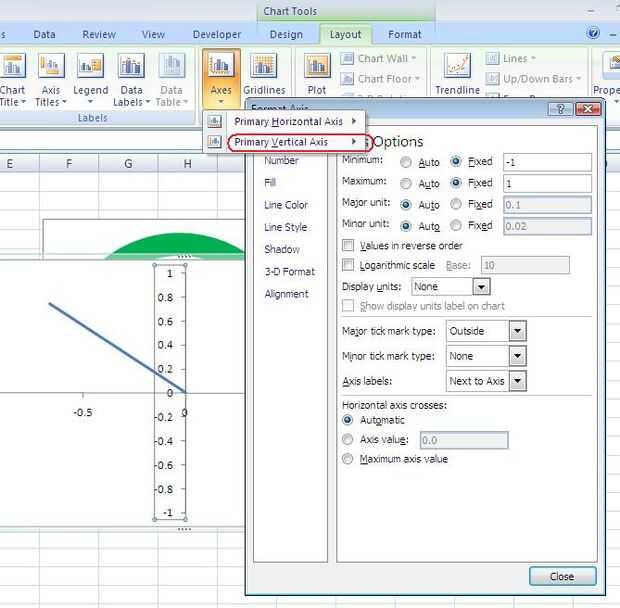Viewport: 620px width, 608px height.
Task: Select column F header
Action: pos(69,163)
